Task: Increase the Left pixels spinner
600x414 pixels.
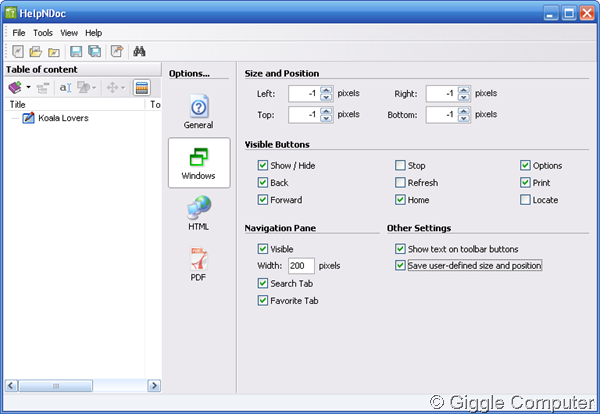Action: (326, 90)
